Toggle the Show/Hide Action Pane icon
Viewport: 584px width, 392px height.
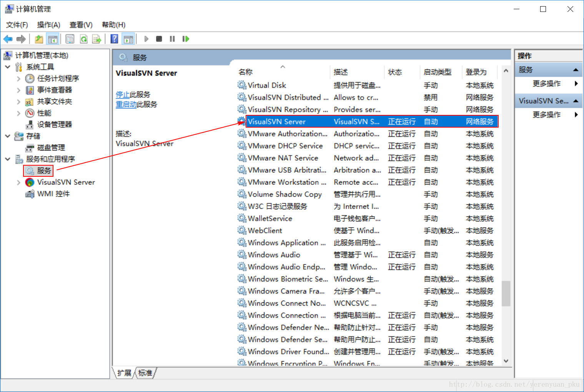(x=128, y=39)
